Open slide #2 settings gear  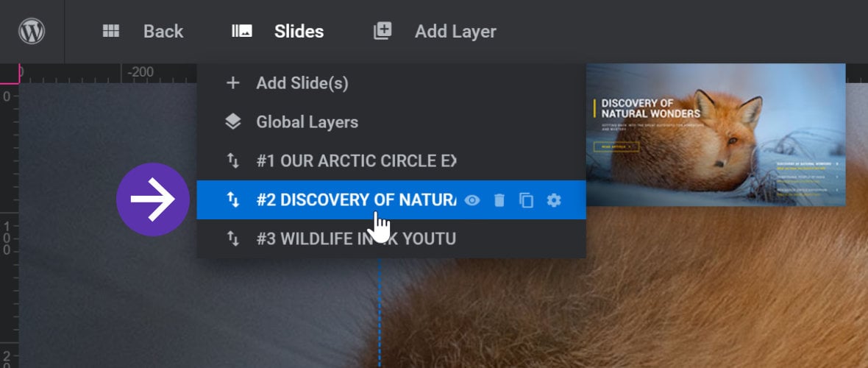(x=554, y=200)
